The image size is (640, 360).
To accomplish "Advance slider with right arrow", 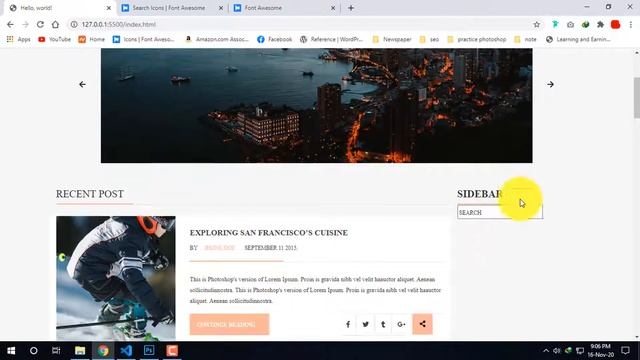I will pyautogui.click(x=550, y=84).
